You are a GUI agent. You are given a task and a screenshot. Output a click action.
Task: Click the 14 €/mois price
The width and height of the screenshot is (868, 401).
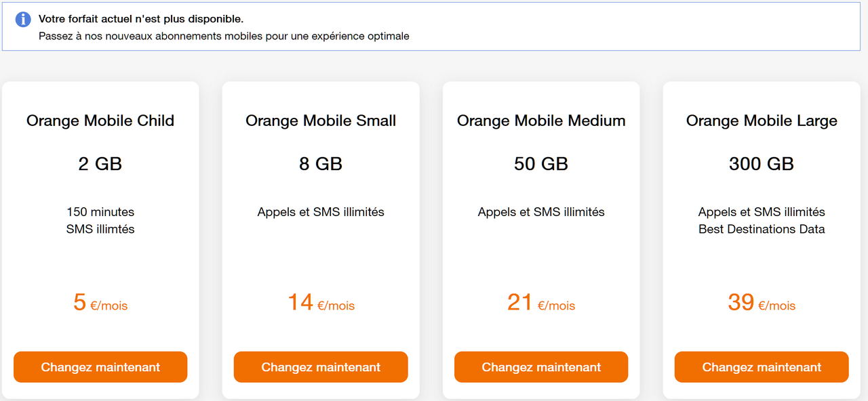click(321, 303)
